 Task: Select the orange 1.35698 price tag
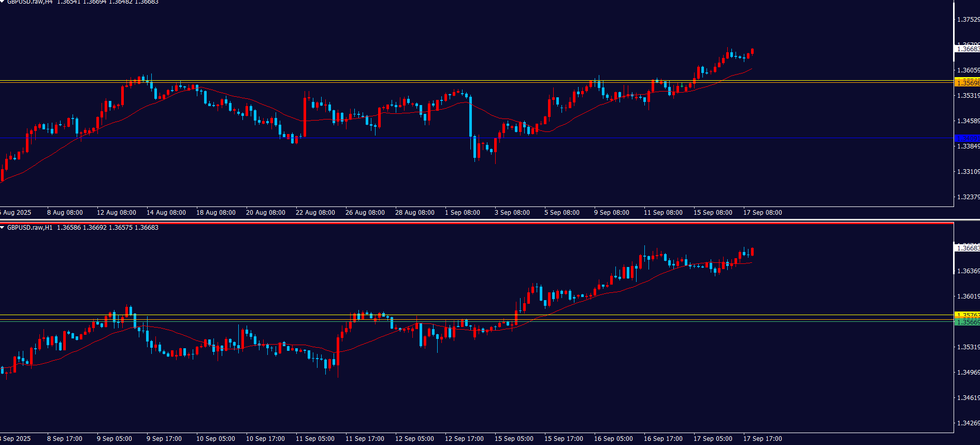pyautogui.click(x=967, y=83)
